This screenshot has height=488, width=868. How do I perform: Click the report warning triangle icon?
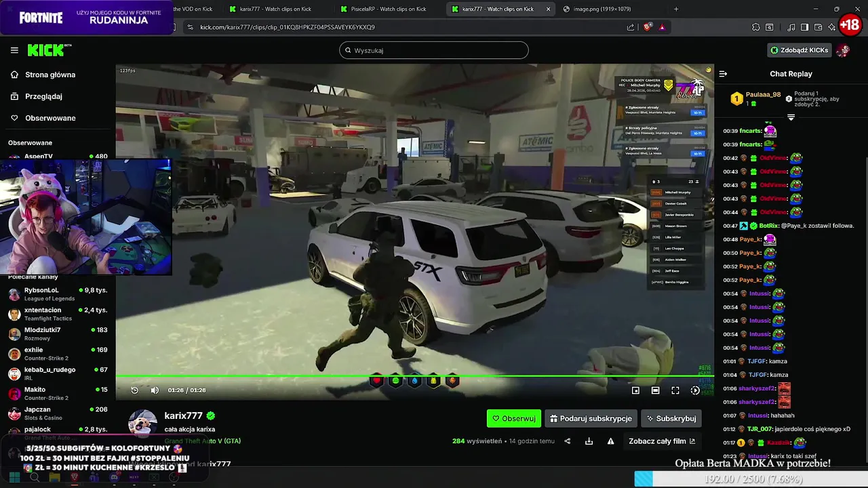click(x=610, y=441)
